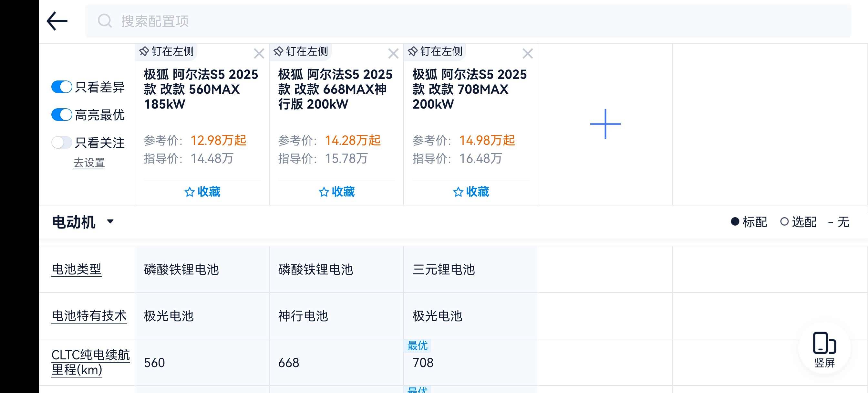The height and width of the screenshot is (393, 868).
Task: Open the 去设置 link
Action: 89,163
